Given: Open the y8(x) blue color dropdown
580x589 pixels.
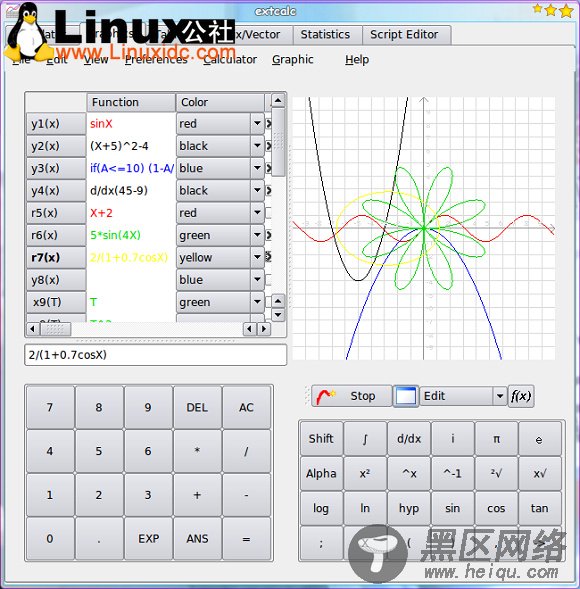Looking at the screenshot, I should [x=221, y=279].
